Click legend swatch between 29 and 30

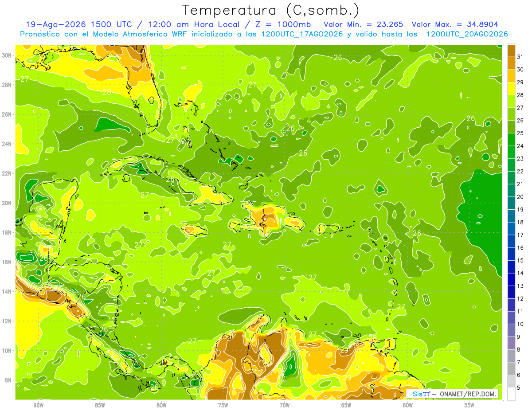511,75
